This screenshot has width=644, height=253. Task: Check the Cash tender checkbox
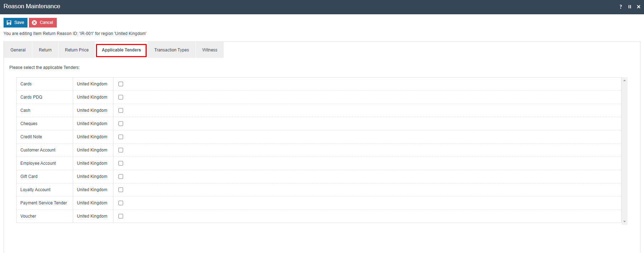pos(121,110)
